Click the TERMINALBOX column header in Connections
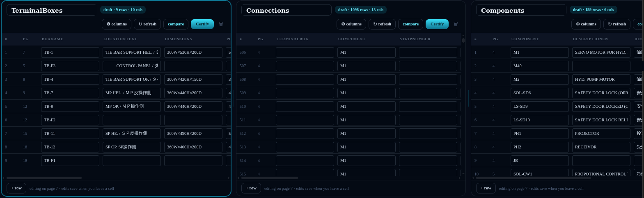The image size is (644, 198). pyautogui.click(x=293, y=39)
